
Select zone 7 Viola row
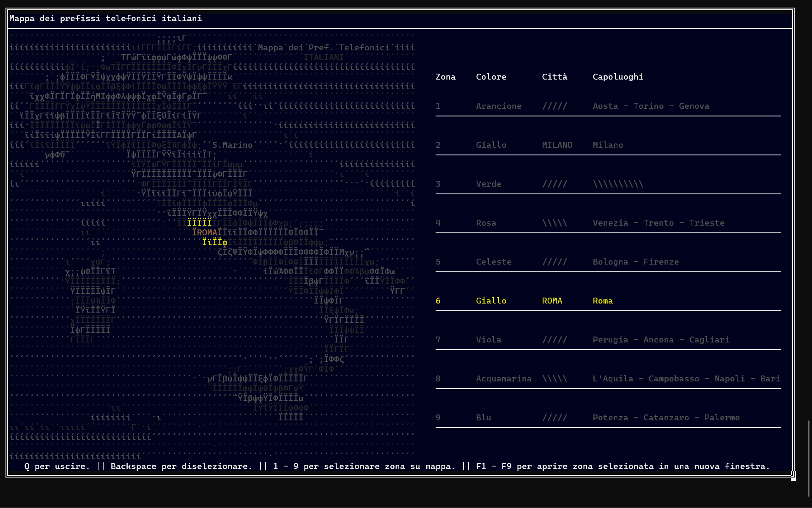[x=488, y=340]
